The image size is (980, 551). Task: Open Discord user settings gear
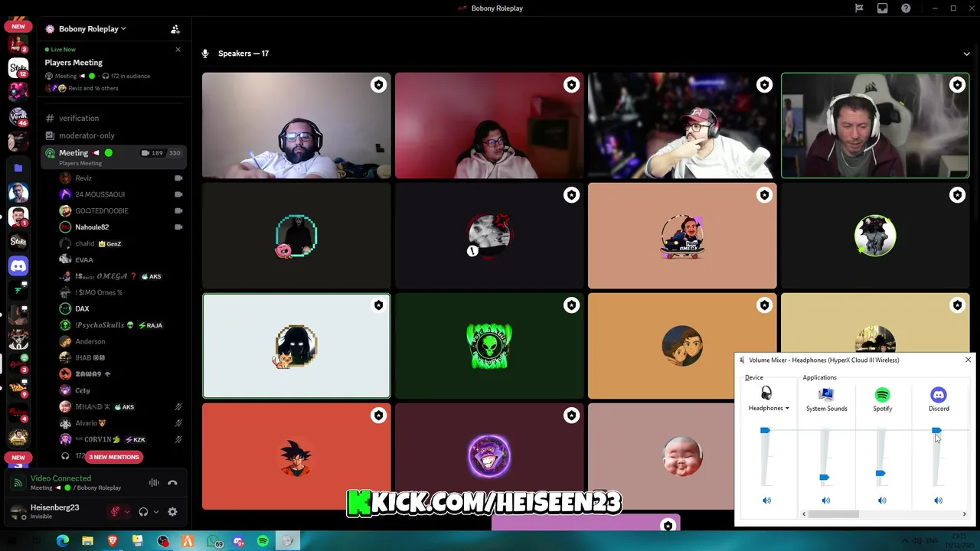(x=172, y=512)
